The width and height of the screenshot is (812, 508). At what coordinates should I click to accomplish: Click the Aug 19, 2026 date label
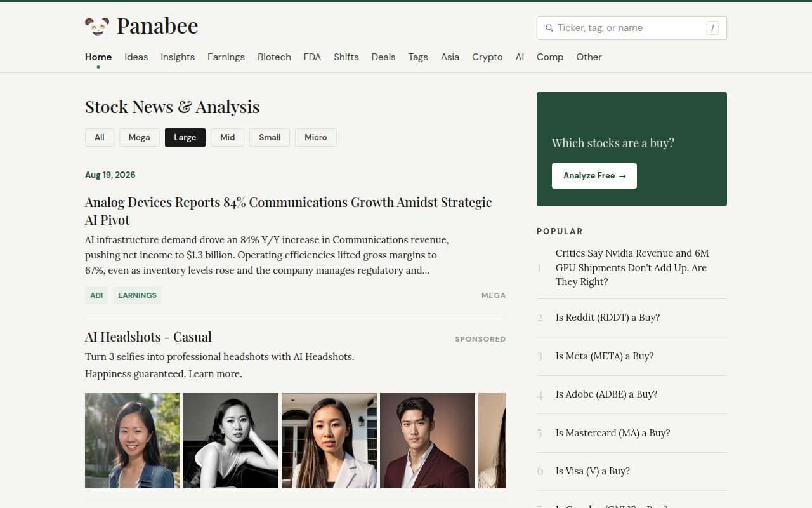[x=110, y=175]
